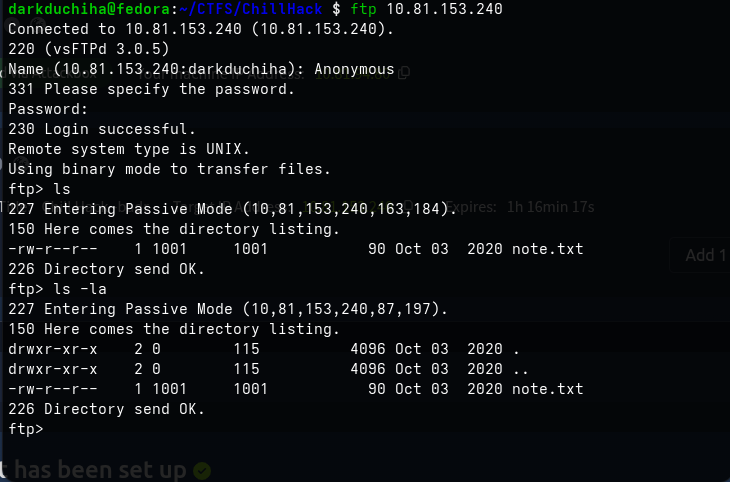730x482 pixels.
Task: Click the last 226 Directory send OK line
Action: [x=106, y=409]
